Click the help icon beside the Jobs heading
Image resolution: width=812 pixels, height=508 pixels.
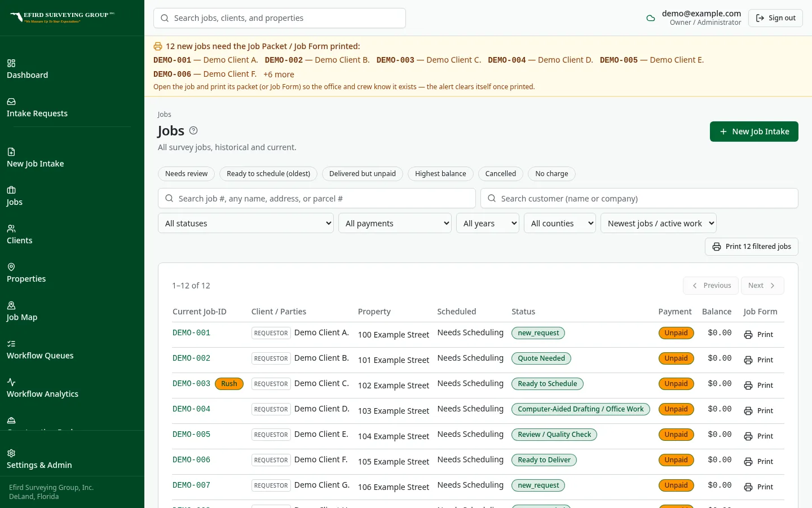[193, 130]
